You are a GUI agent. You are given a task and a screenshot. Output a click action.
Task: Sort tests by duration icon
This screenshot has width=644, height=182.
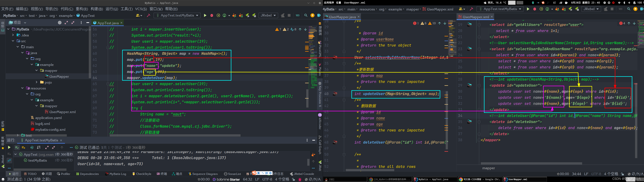pos(39,147)
